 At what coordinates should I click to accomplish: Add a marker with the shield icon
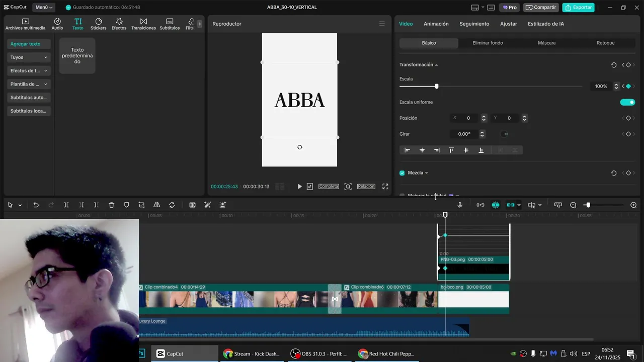tap(126, 205)
